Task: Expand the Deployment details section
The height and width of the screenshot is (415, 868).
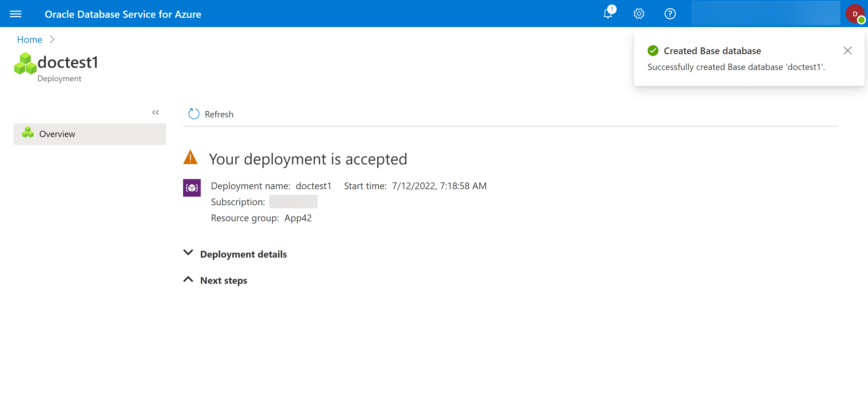Action: tap(235, 254)
